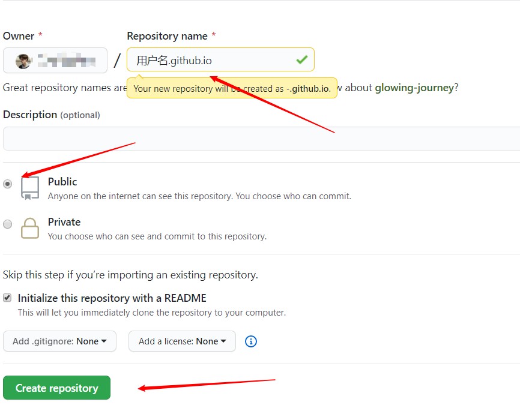This screenshot has width=520, height=420.
Task: Click the 'Description (optional)' label
Action: (52, 115)
